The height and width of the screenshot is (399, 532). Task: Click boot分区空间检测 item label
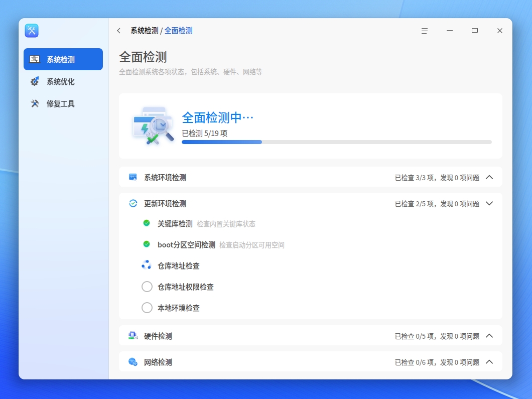(186, 245)
